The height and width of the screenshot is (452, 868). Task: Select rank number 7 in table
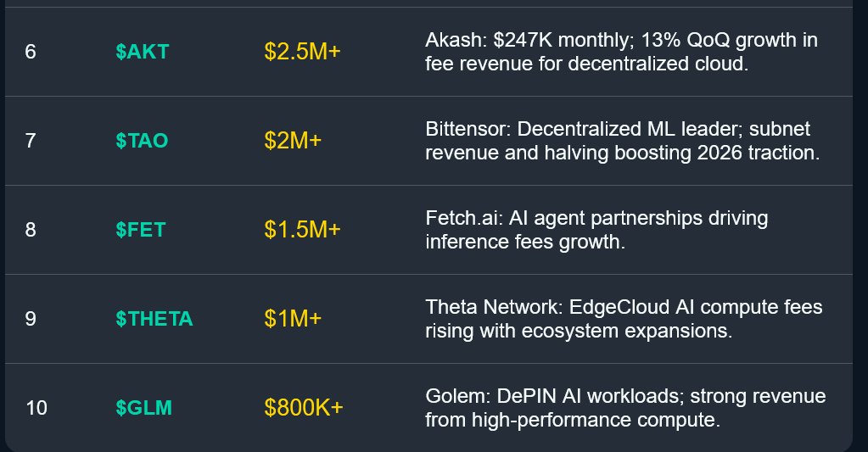(31, 141)
